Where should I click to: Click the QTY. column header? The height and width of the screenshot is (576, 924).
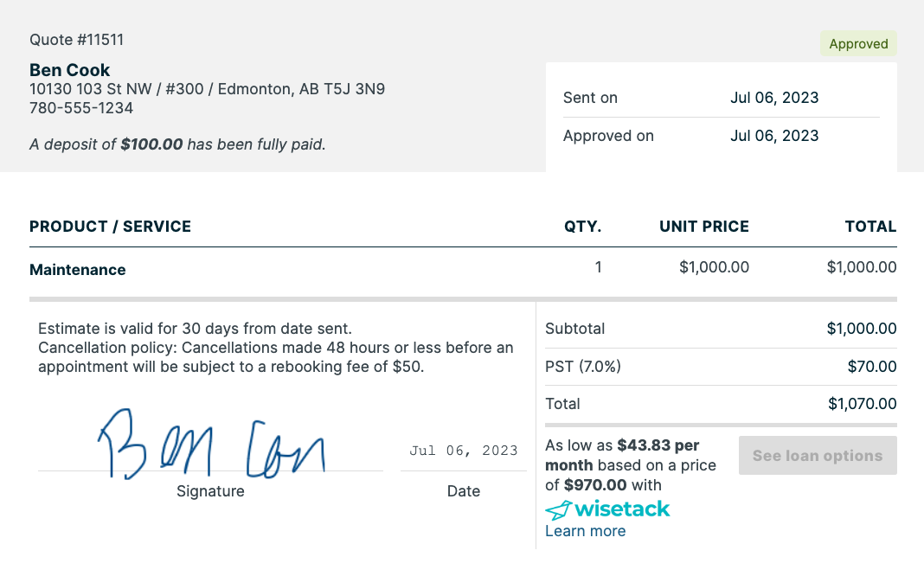pyautogui.click(x=582, y=227)
